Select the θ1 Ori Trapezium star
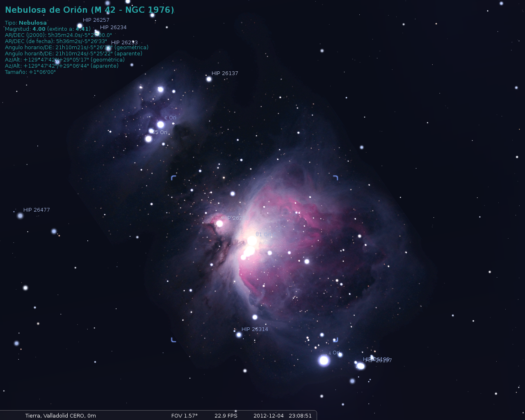The height and width of the screenshot is (420, 525). [x=252, y=241]
